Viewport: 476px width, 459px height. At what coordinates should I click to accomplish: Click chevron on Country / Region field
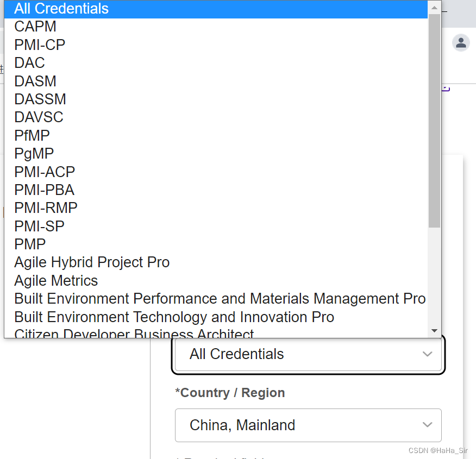tap(427, 425)
